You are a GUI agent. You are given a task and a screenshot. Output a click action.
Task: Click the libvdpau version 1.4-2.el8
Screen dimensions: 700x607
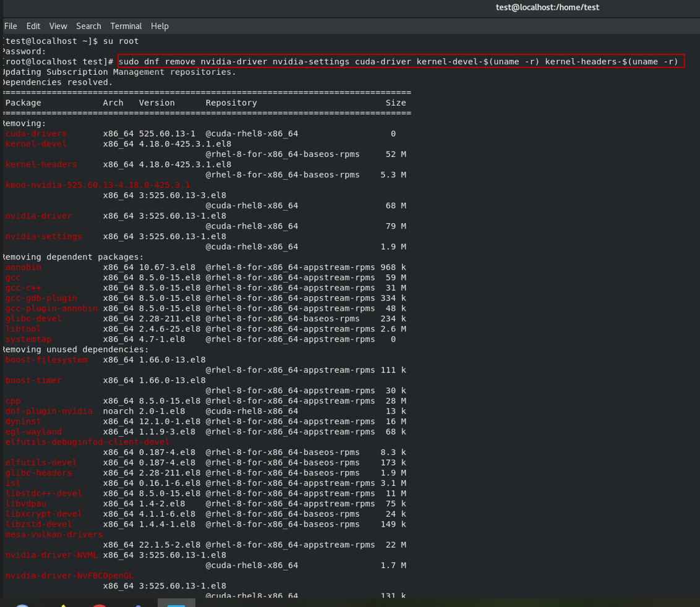point(162,503)
